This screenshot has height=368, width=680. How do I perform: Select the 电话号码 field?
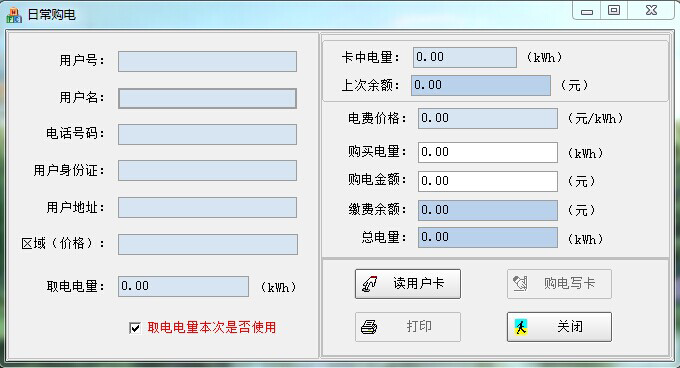(207, 134)
